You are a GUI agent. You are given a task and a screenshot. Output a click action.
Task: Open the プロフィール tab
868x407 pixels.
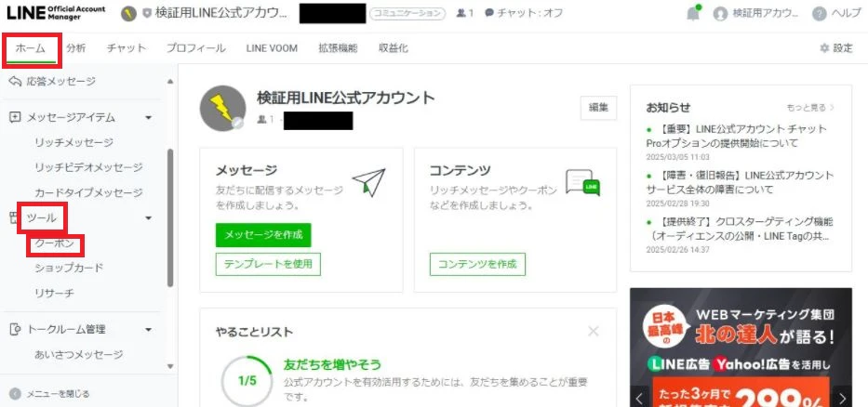[x=196, y=48]
